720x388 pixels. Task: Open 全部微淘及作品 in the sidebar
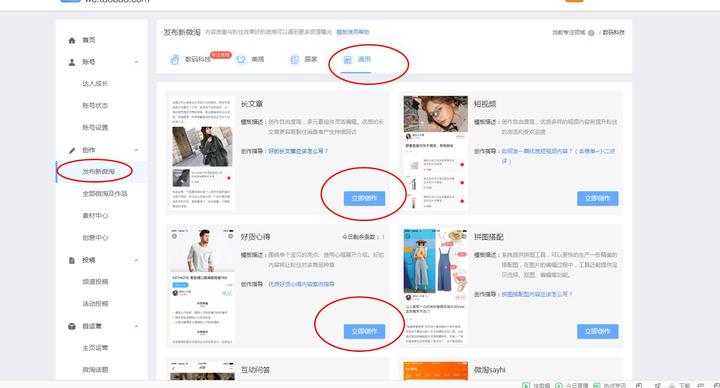click(105, 194)
